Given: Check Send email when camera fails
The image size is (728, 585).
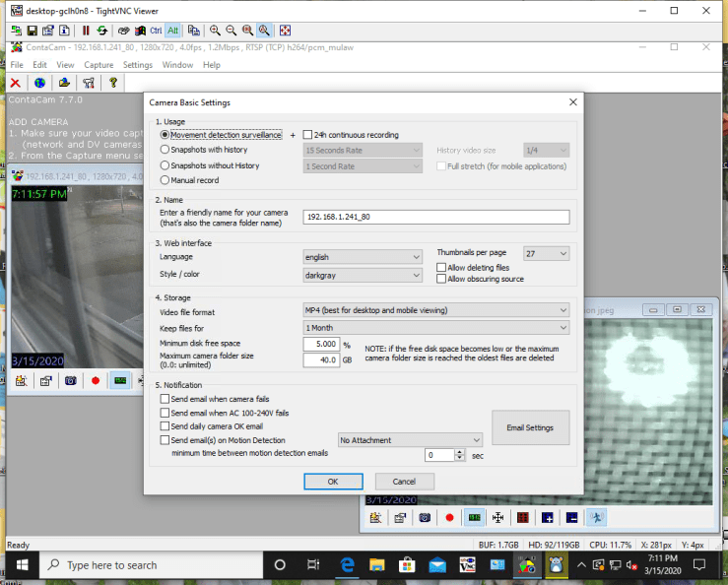Looking at the screenshot, I should (x=165, y=399).
